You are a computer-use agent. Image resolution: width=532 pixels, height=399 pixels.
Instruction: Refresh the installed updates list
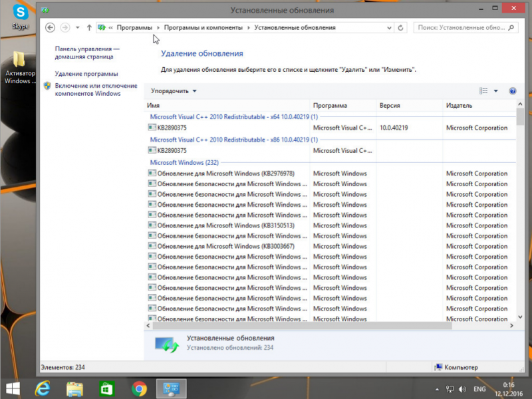[401, 28]
